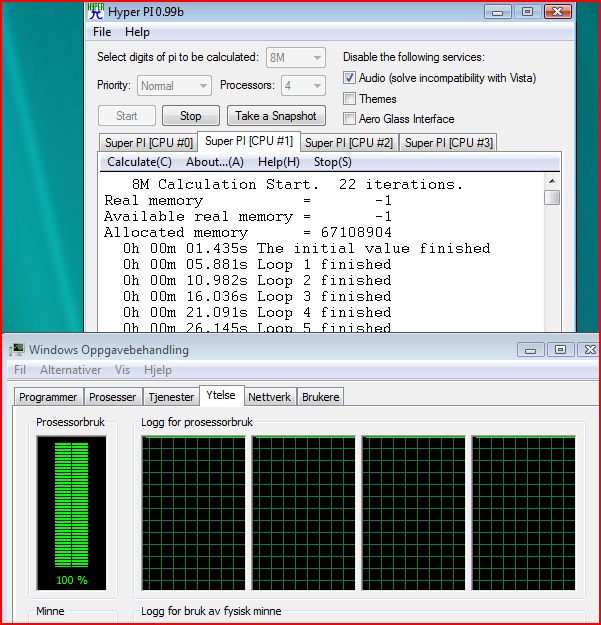Screen dimensions: 601x625
Task: Open the Super PI [CPU #3] tab
Action: pyautogui.click(x=449, y=143)
